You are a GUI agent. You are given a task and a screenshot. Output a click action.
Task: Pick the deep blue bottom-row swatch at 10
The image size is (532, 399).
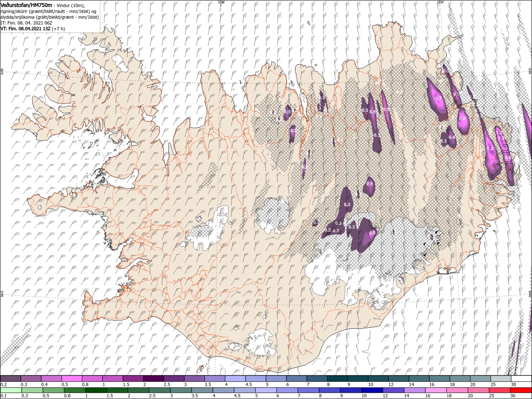click(x=372, y=390)
